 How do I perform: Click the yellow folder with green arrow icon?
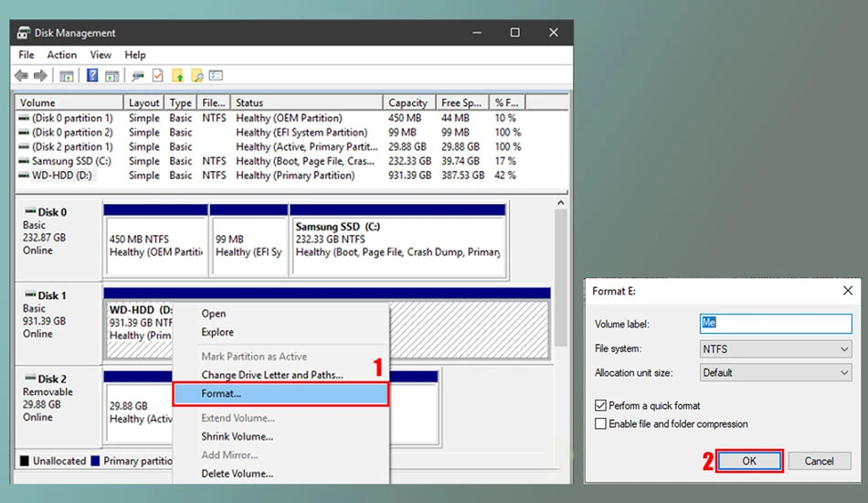177,75
